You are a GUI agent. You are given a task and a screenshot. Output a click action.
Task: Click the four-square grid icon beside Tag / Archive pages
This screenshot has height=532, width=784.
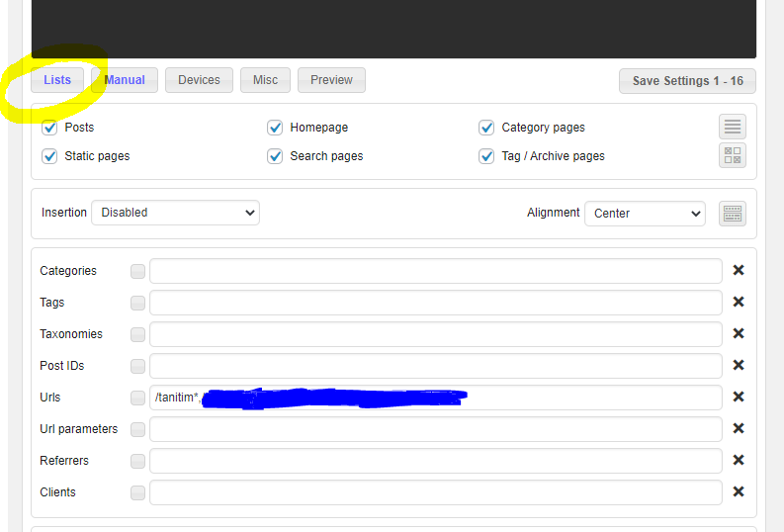point(733,155)
